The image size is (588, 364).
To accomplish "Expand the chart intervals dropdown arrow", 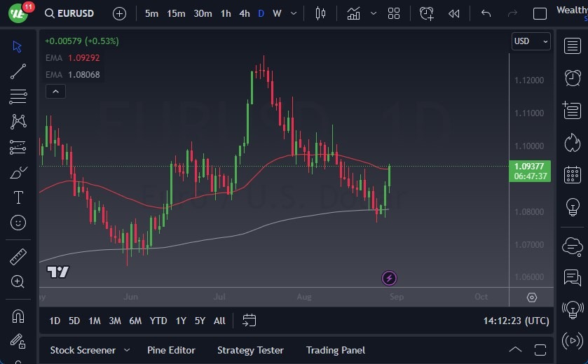I will [x=294, y=13].
